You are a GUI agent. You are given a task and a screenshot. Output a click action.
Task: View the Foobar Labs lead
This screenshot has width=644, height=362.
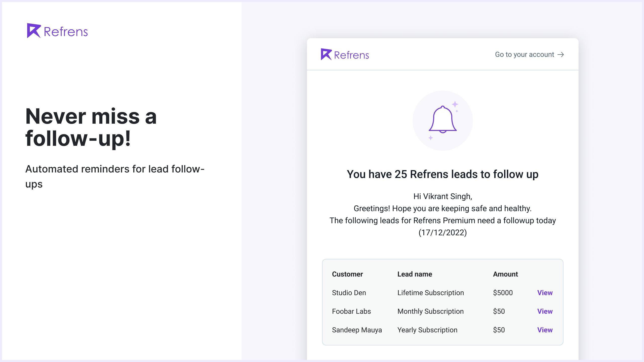[545, 311]
